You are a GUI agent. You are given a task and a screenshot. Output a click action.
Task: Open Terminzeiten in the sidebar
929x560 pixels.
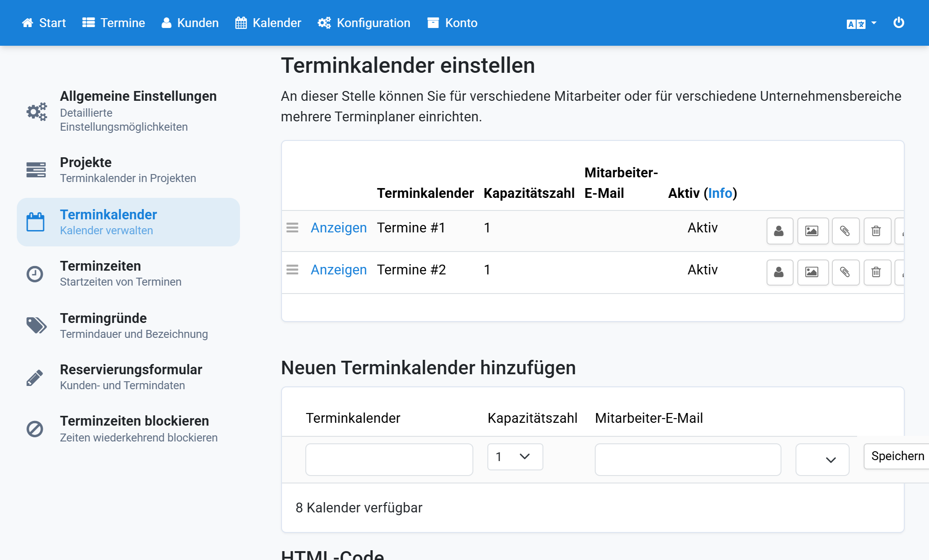point(128,273)
